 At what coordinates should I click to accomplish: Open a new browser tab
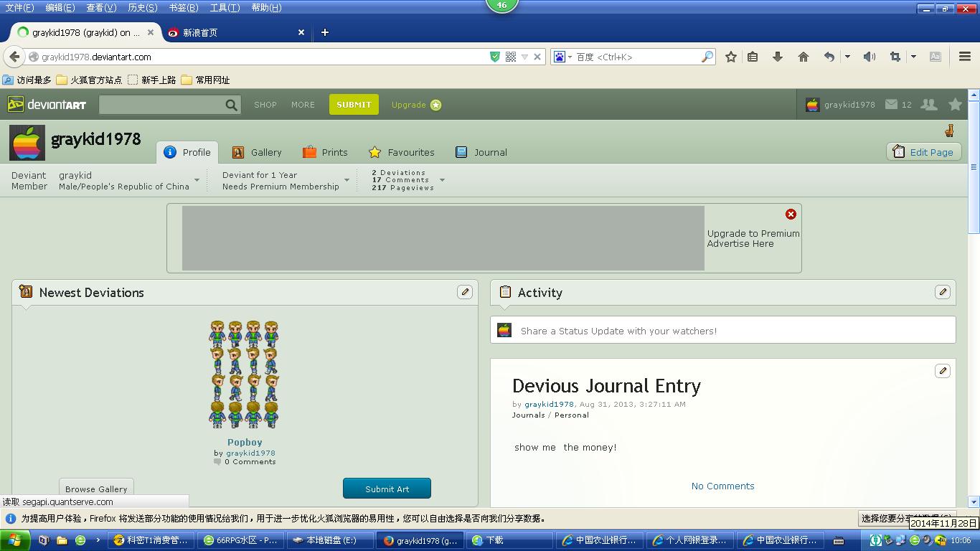pos(324,32)
